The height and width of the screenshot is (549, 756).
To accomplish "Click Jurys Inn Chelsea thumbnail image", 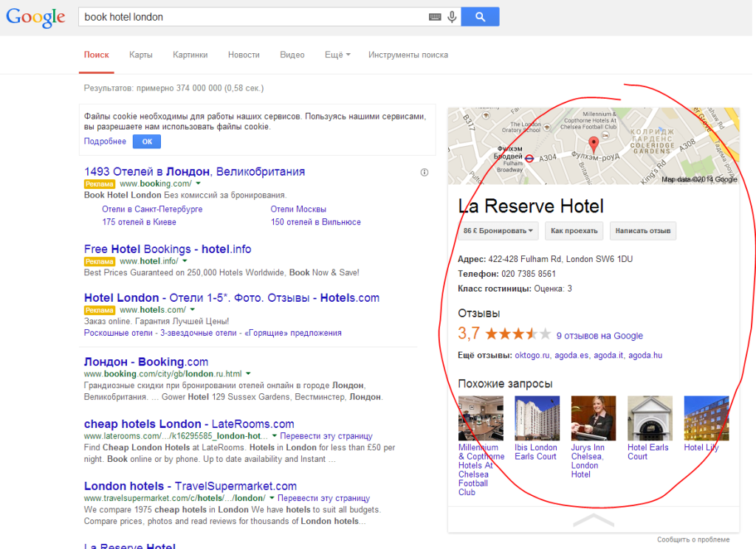I will coord(594,418).
